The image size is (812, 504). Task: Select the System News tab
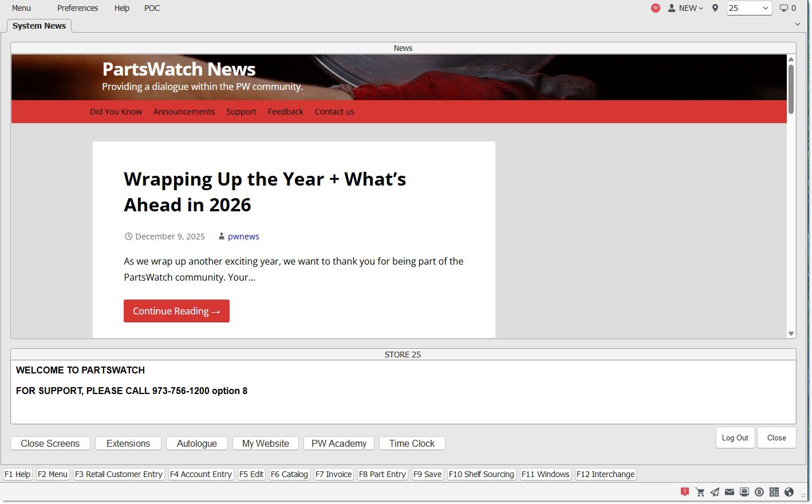(x=39, y=26)
